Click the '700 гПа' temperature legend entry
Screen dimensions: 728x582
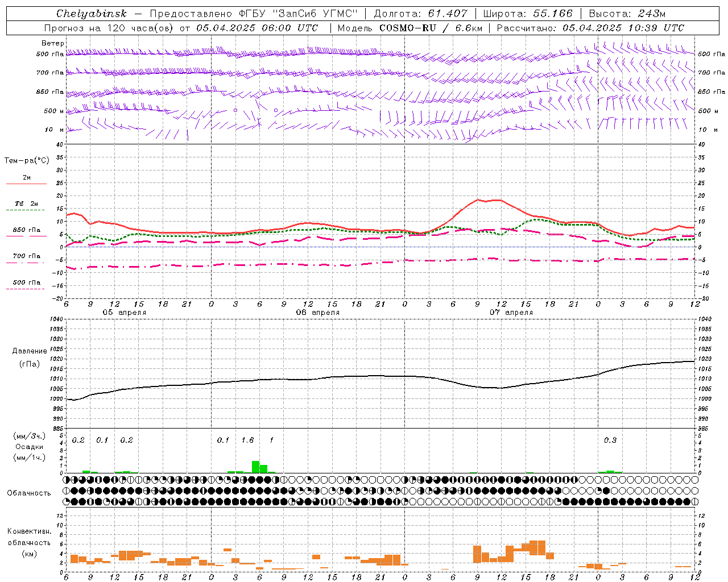(27, 256)
